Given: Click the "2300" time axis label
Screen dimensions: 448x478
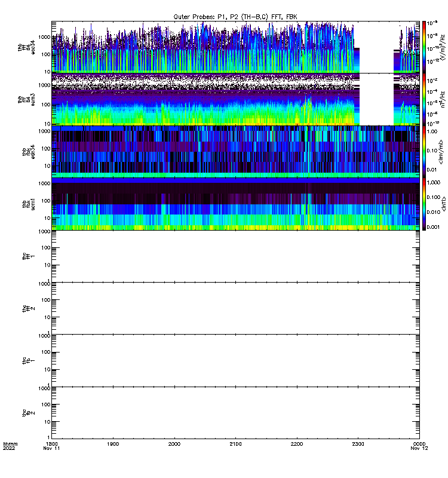Looking at the screenshot, I should click(358, 444).
